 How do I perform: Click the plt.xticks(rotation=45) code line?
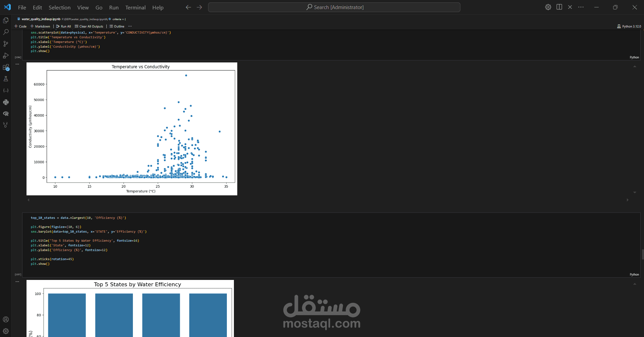[52, 259]
